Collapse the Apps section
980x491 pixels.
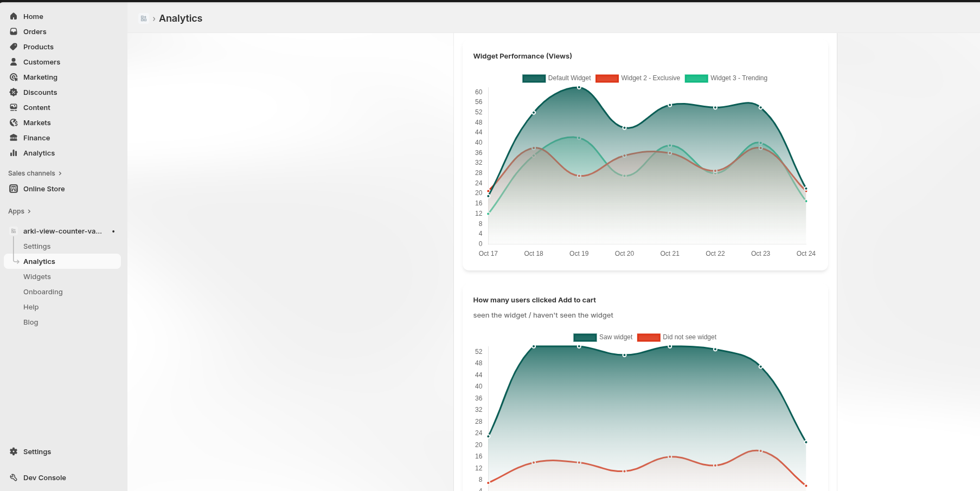(x=29, y=211)
